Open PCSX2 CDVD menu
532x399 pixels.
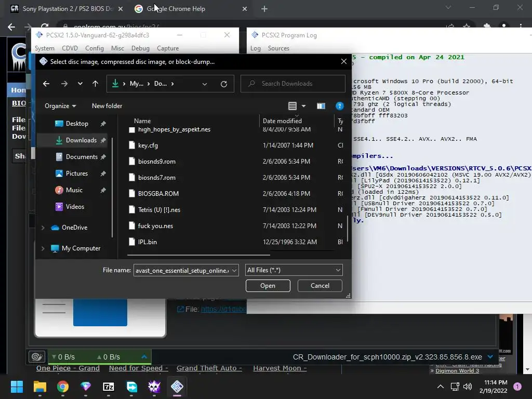coord(70,48)
